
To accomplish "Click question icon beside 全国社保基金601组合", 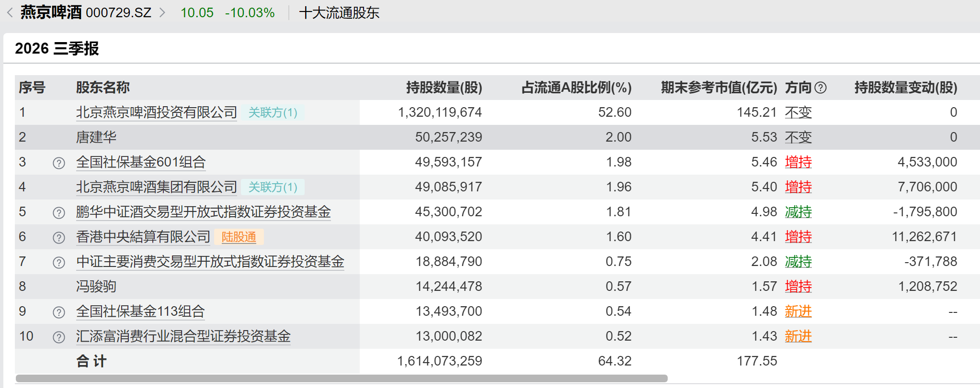I will click(x=58, y=163).
